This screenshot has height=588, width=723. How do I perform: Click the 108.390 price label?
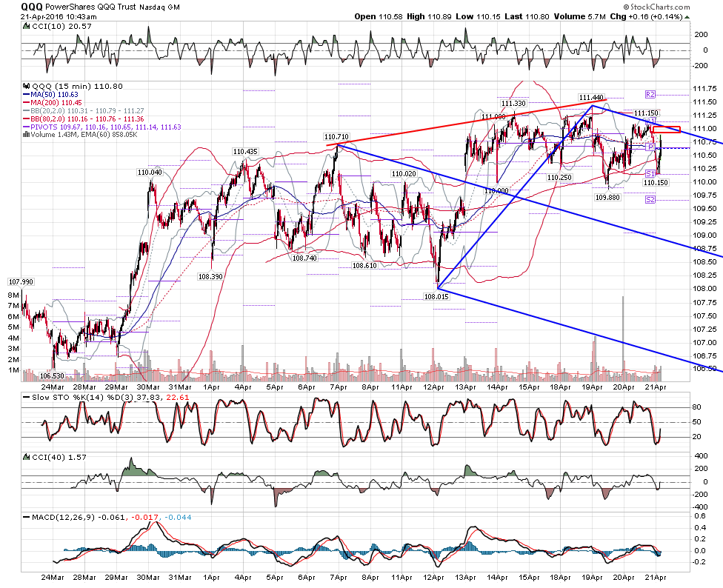(210, 276)
